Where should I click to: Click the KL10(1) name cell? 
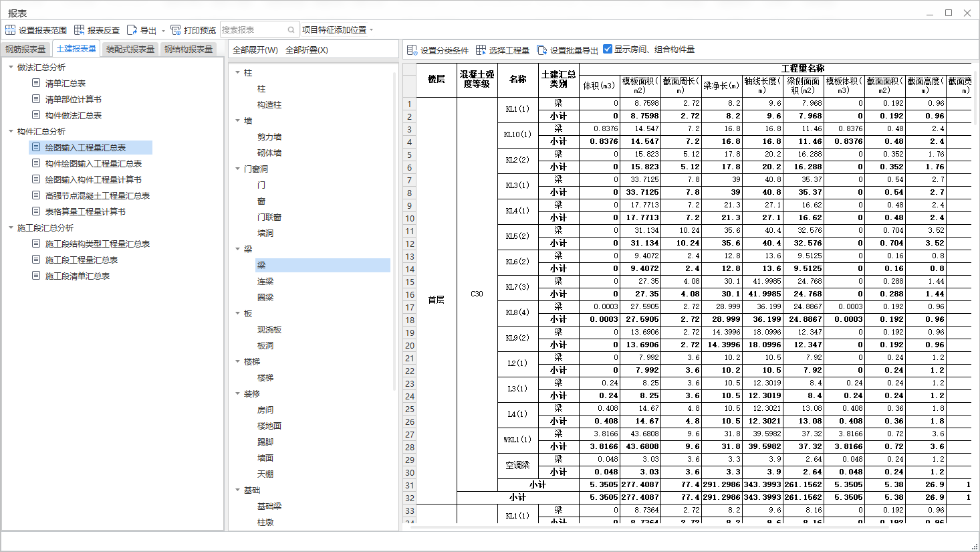517,134
